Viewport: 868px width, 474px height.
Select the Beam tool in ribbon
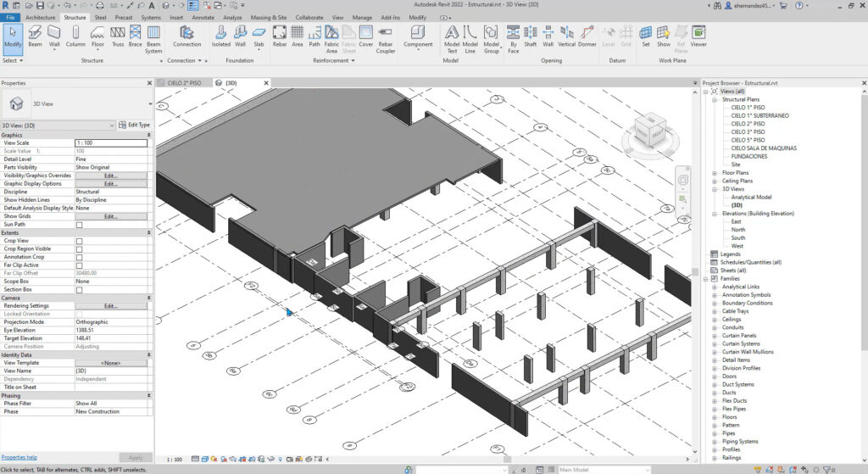[35, 36]
